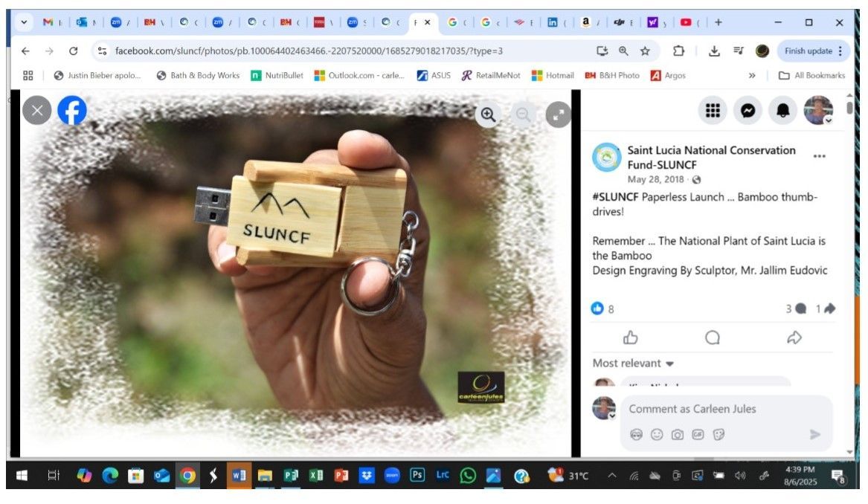Share the post with arrow icon
This screenshot has width=868, height=504.
pyautogui.click(x=794, y=337)
